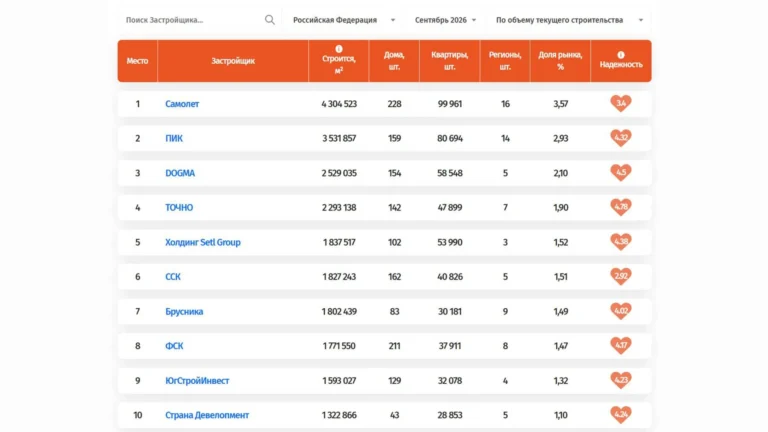Open the Российская Федерация region dropdown

click(x=344, y=20)
